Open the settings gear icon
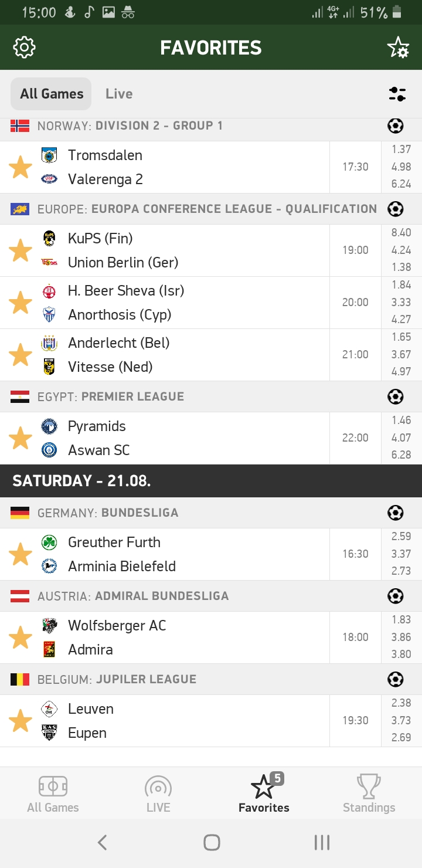Screen dimensions: 422x868 point(25,48)
